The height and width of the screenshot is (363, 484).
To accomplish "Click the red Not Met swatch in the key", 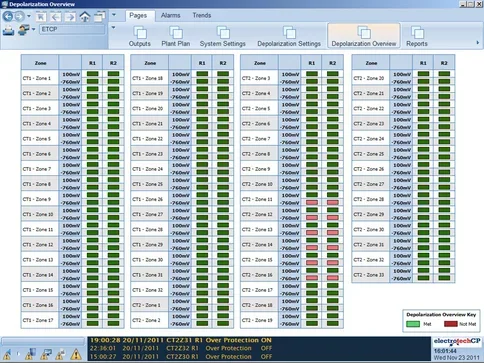I will pyautogui.click(x=451, y=324).
